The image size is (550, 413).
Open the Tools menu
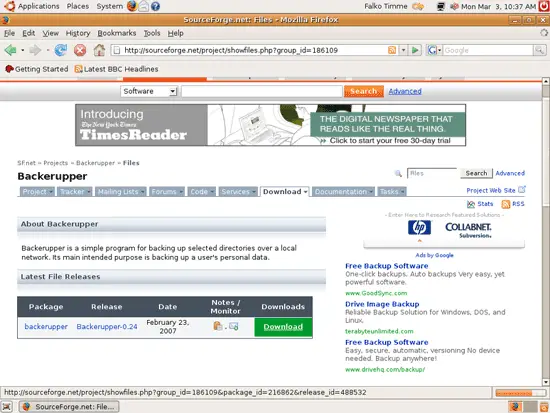tap(152, 33)
